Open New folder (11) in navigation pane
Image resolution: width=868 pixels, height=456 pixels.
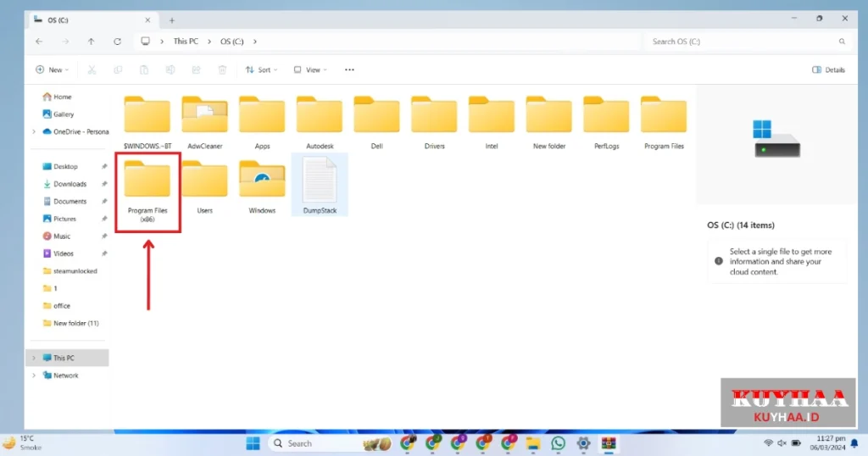coord(70,323)
